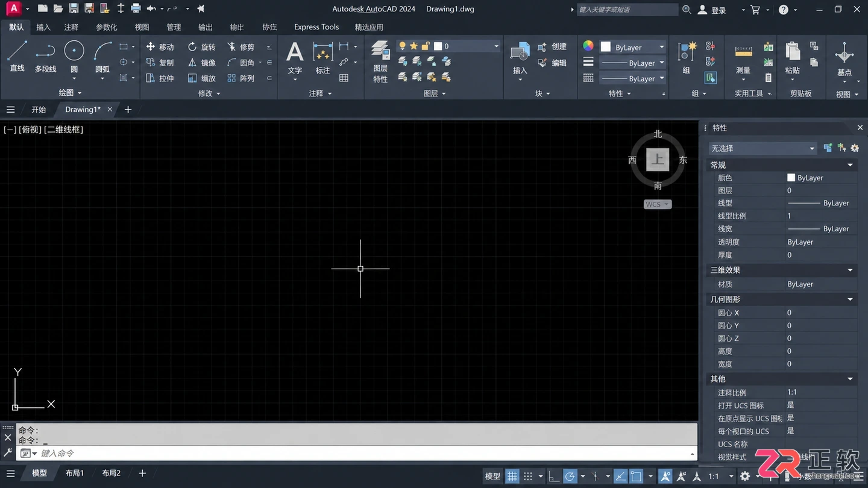Click the new drawing tab plus button
The height and width of the screenshot is (488, 868).
[x=128, y=110]
